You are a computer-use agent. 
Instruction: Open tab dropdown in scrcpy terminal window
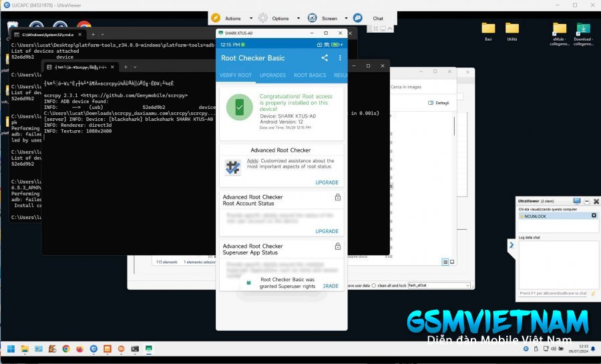tap(135, 67)
